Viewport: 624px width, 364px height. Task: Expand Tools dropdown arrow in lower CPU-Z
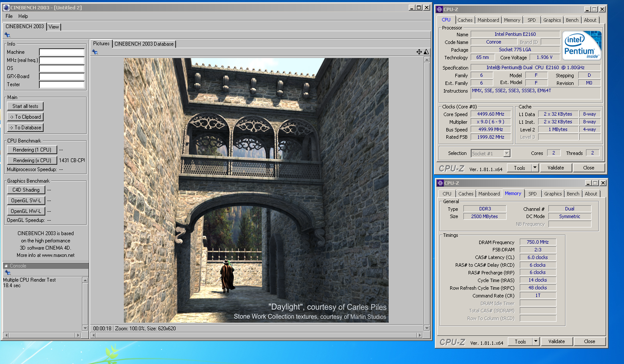pos(536,341)
